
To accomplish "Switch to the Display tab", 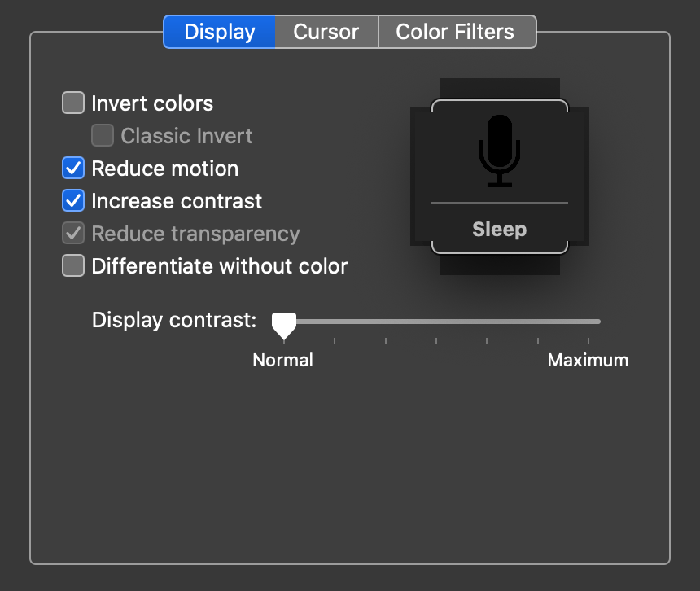I will 218,32.
